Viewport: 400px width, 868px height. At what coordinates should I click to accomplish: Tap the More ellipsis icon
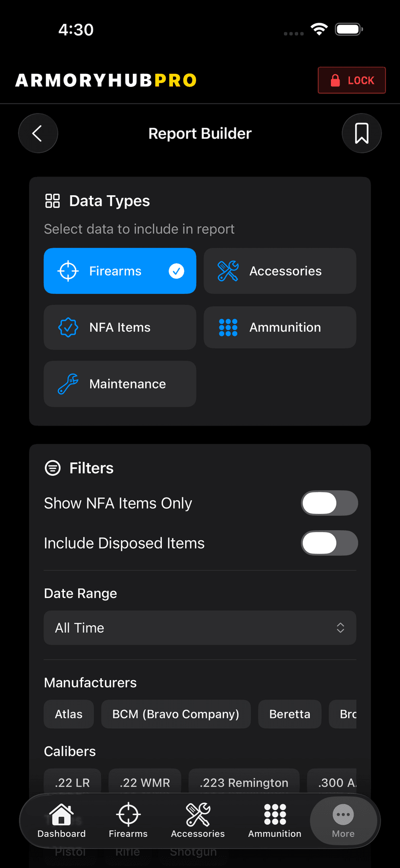[x=343, y=815]
